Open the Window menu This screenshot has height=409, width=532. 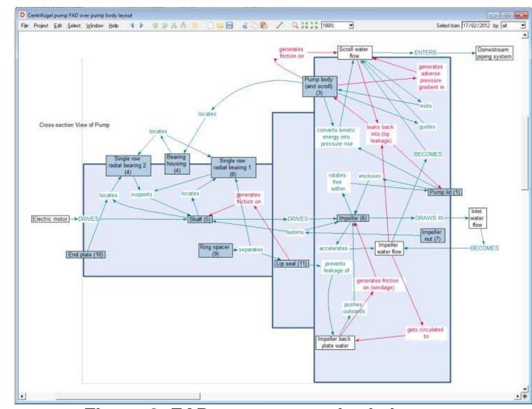[x=95, y=25]
